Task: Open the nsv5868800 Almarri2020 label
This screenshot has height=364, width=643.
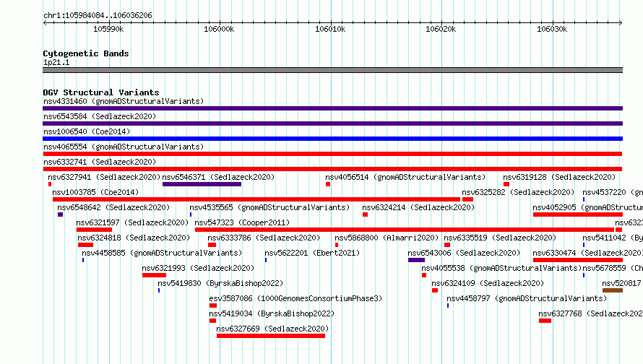Action: (x=387, y=238)
